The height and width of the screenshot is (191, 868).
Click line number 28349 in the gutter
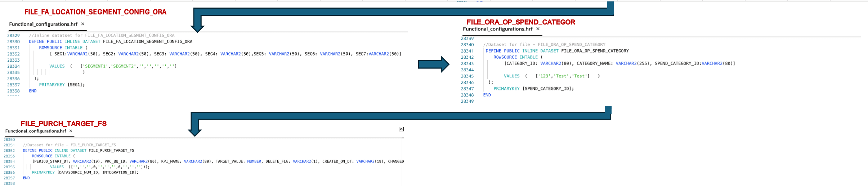[x=467, y=101]
